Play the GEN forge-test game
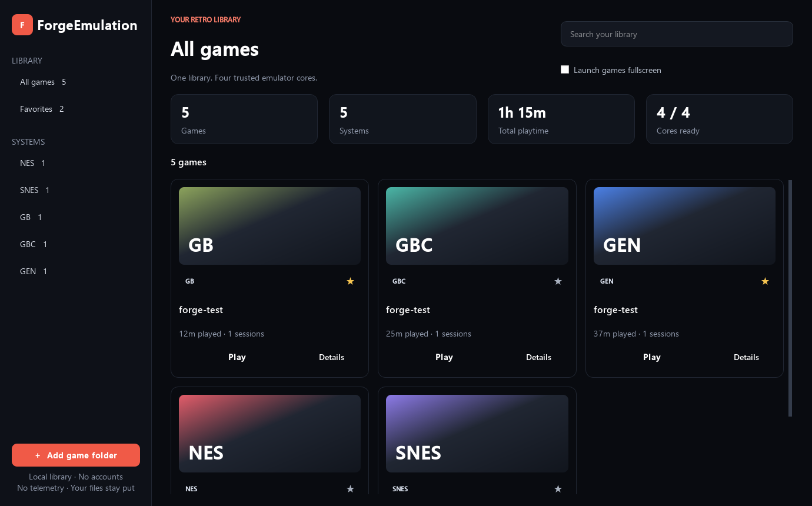 pos(652,357)
